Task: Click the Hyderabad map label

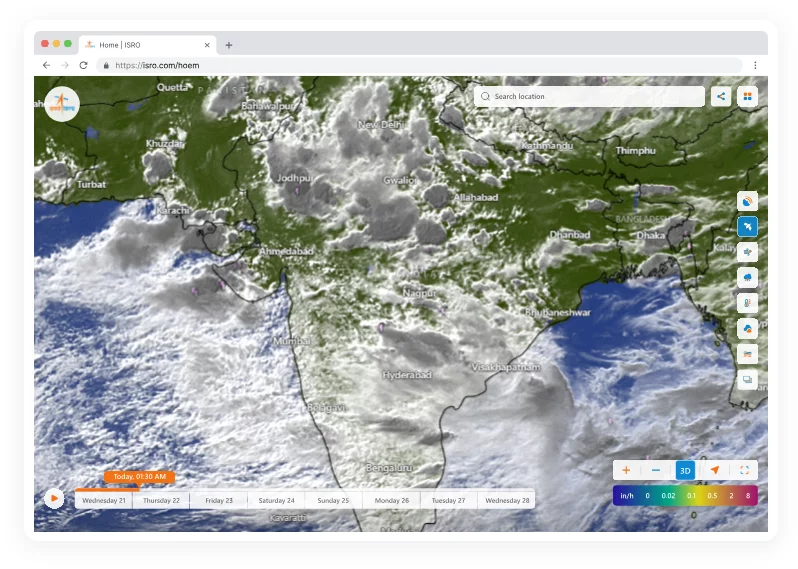Action: tap(407, 375)
